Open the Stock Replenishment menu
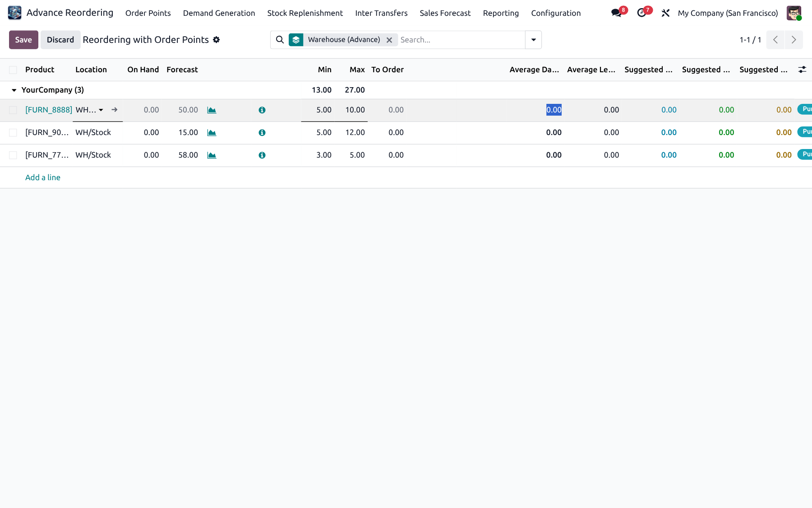812x508 pixels. click(x=305, y=13)
